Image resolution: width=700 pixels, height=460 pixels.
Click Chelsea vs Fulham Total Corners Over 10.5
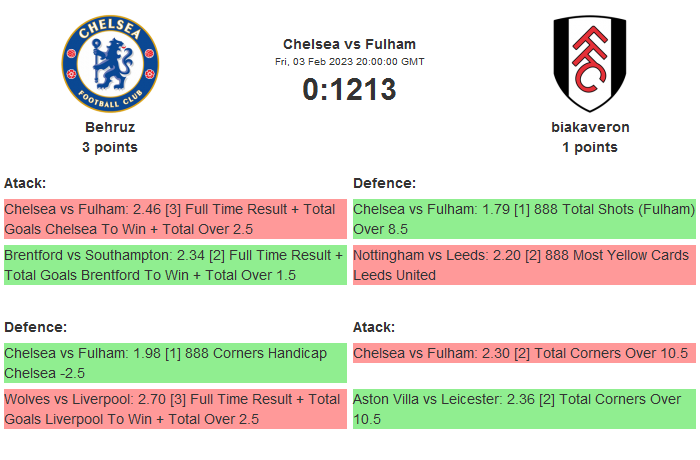coord(523,353)
